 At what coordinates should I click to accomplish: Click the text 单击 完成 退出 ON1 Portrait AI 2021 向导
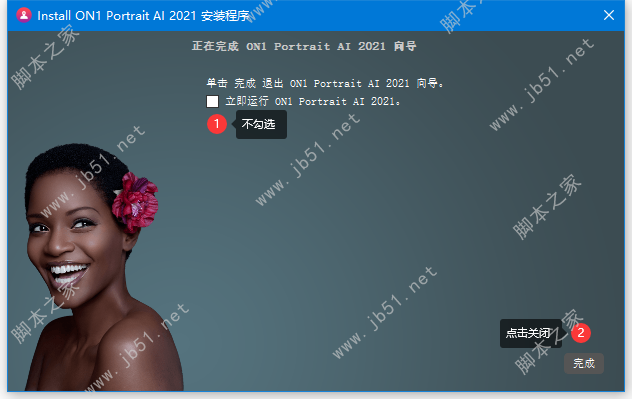pyautogui.click(x=325, y=83)
